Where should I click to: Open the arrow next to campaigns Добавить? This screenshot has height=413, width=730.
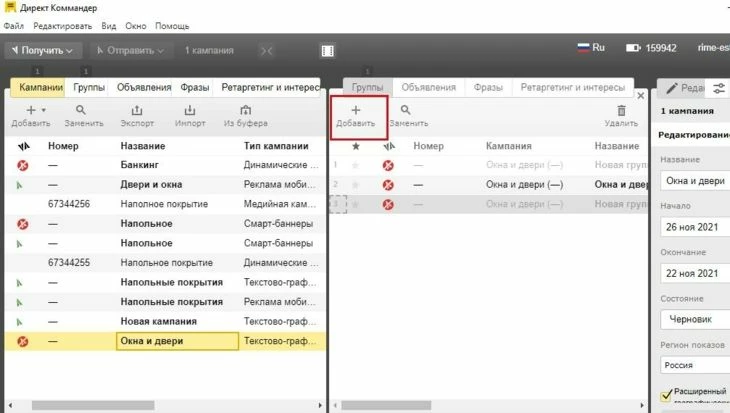pyautogui.click(x=44, y=110)
